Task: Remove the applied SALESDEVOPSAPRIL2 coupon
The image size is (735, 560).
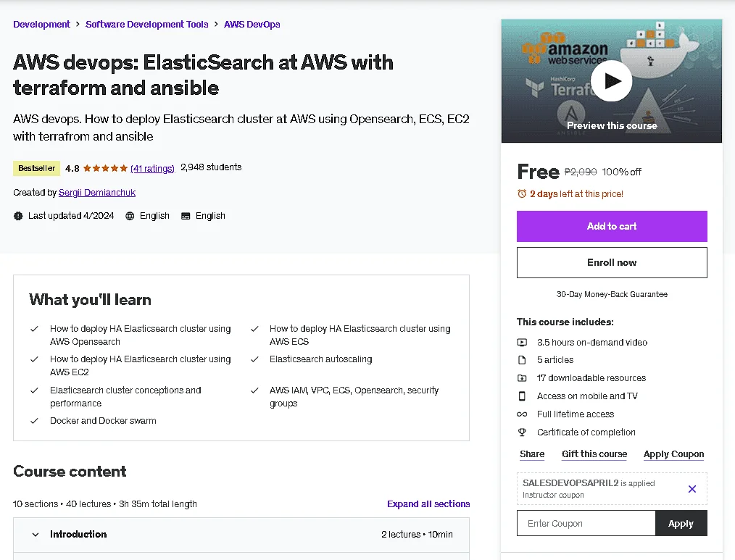Action: pos(692,489)
